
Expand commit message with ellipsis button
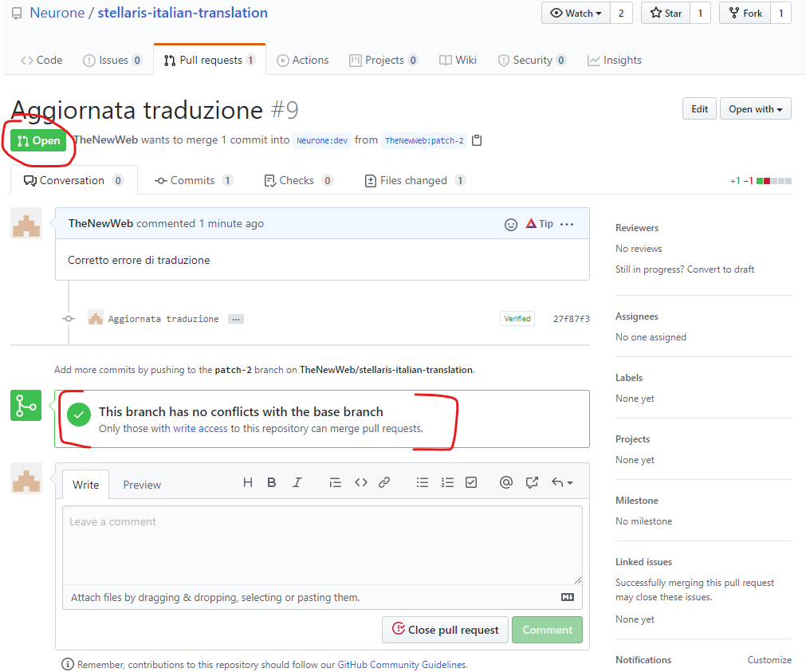pos(236,320)
